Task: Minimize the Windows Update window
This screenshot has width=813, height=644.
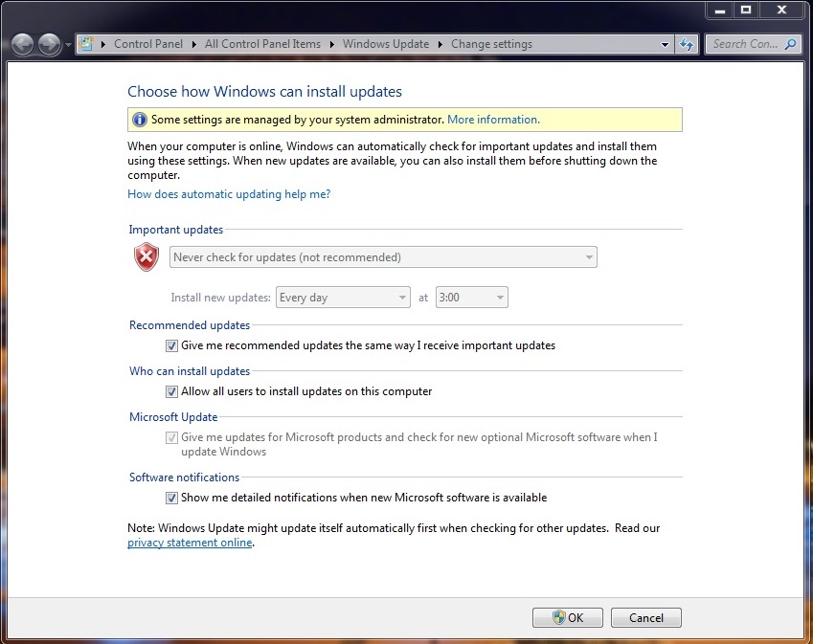Action: (720, 11)
